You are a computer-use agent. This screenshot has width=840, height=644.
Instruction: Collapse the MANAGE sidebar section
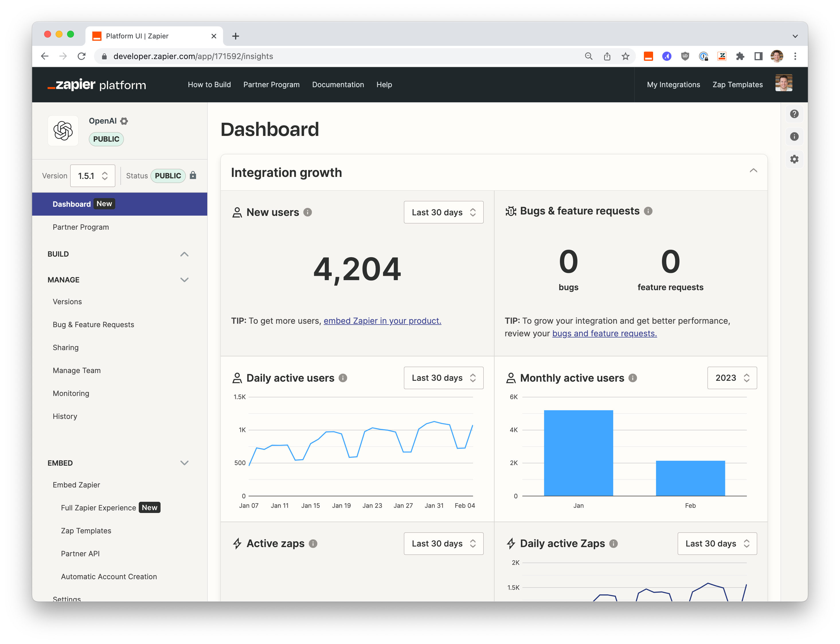point(184,280)
